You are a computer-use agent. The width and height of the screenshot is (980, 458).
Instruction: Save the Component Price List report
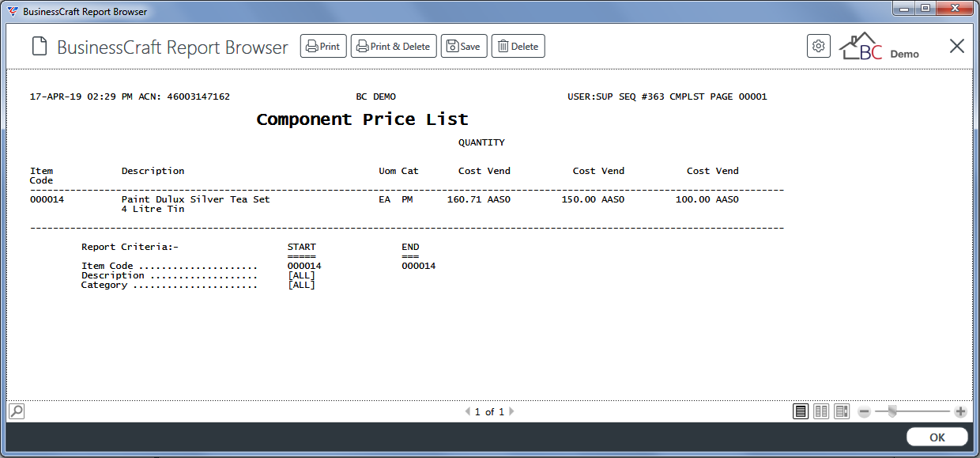coord(464,47)
